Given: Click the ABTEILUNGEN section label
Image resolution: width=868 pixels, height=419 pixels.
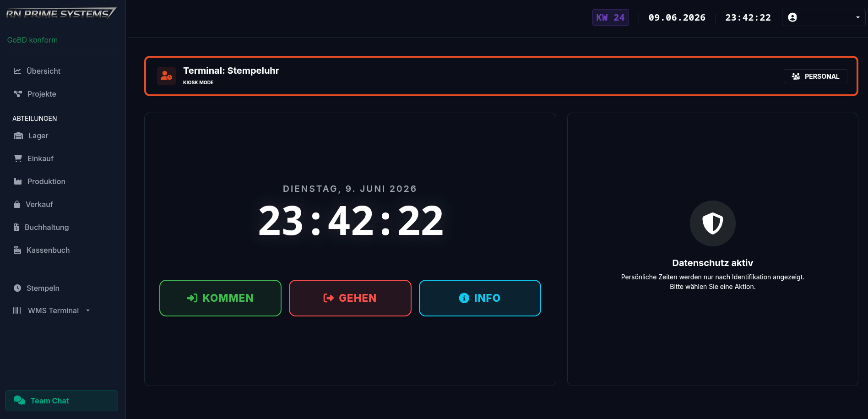Looking at the screenshot, I should point(35,119).
